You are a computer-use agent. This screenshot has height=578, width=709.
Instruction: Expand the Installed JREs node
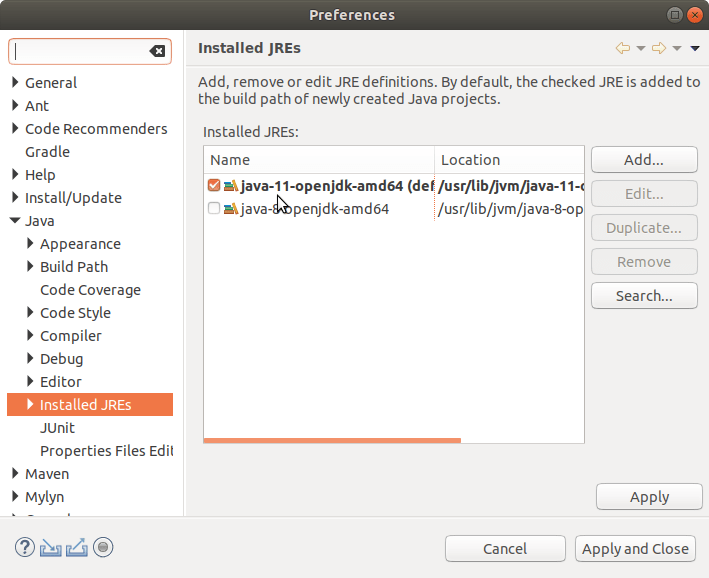30,404
